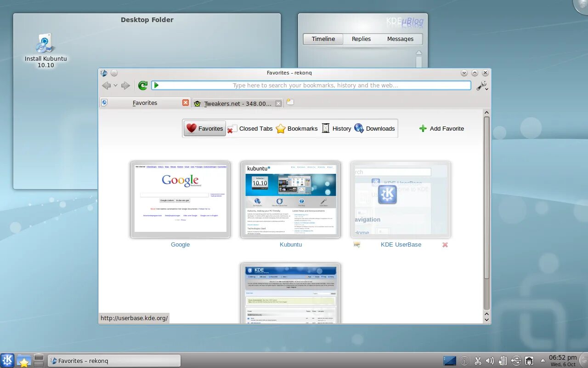This screenshot has height=368, width=588.
Task: Open Plasma cashew in top-right screen corner
Action: (x=582, y=6)
